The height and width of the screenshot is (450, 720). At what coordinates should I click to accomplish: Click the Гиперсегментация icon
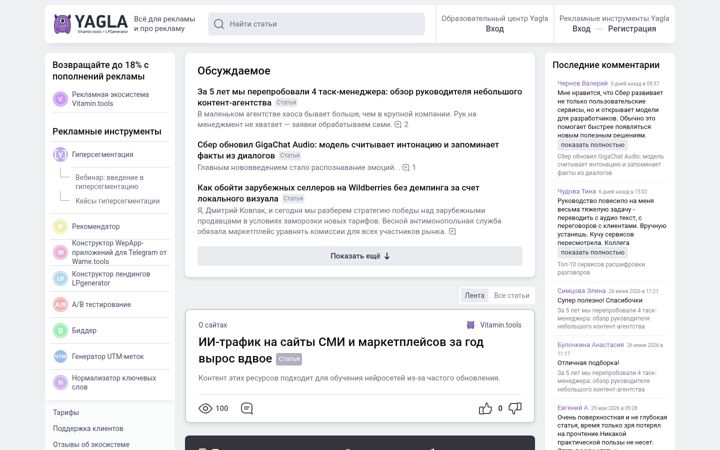(60, 154)
